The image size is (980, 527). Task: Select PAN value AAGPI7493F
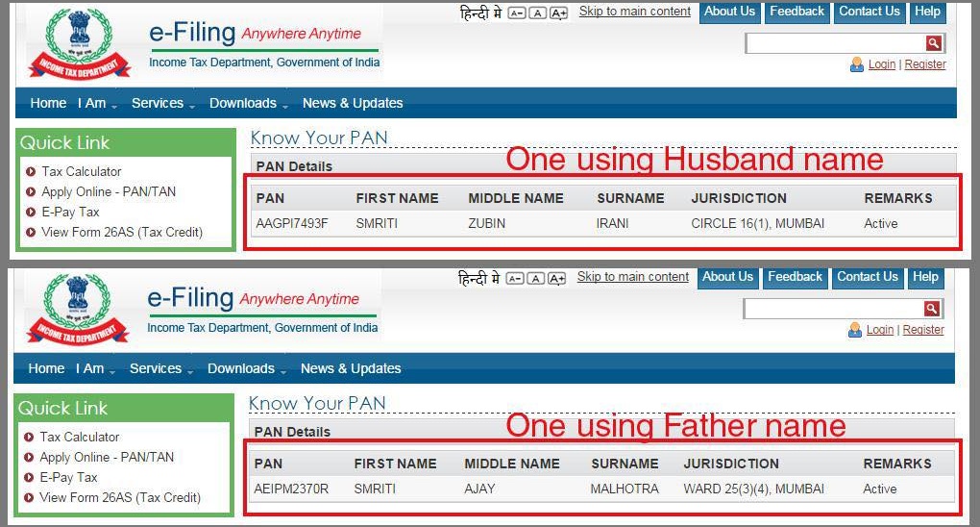[292, 223]
